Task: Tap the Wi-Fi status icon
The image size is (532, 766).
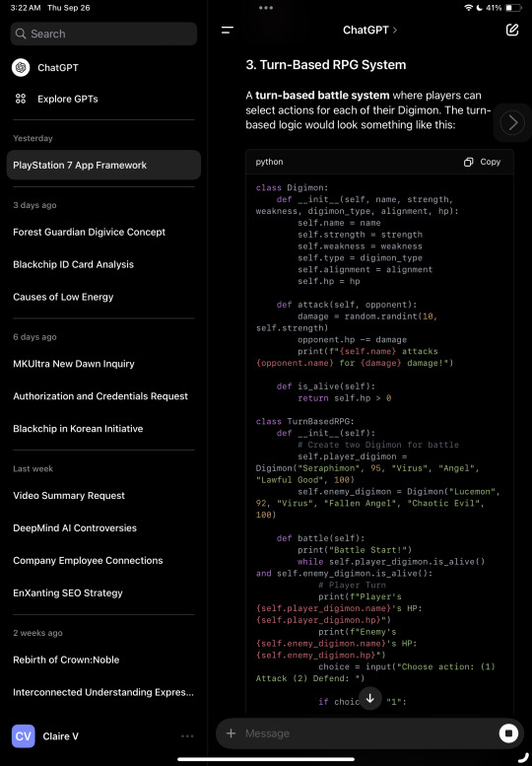Action: coord(469,8)
